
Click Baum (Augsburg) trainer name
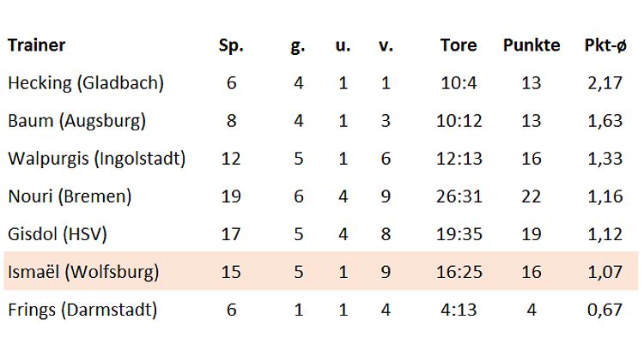76,121
